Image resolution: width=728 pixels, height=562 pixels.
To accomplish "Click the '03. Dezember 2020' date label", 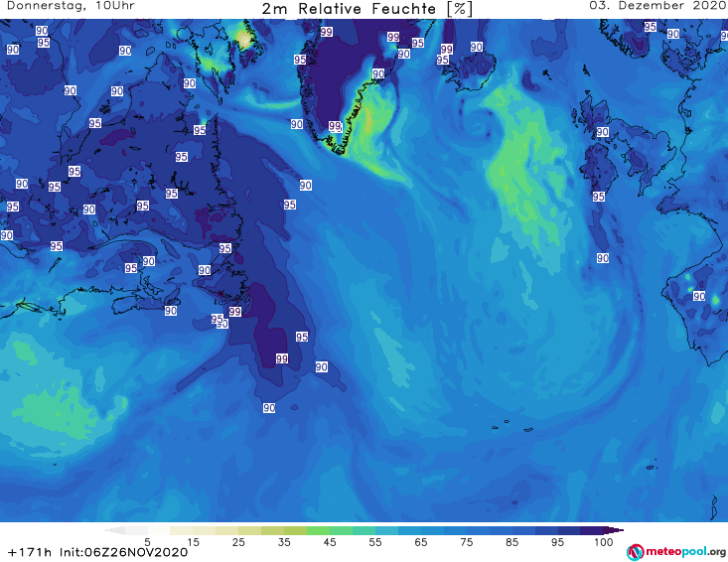I will coord(657,6).
